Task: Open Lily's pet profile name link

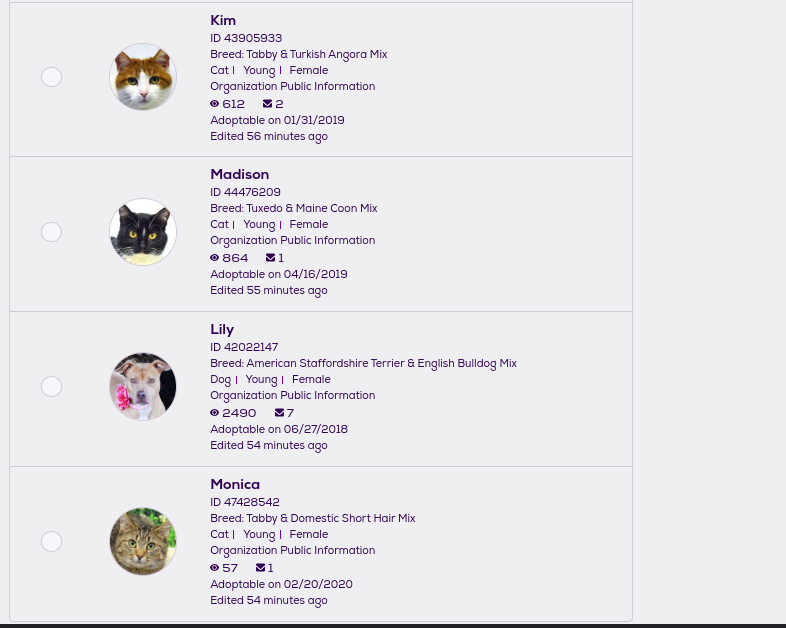Action: point(222,330)
